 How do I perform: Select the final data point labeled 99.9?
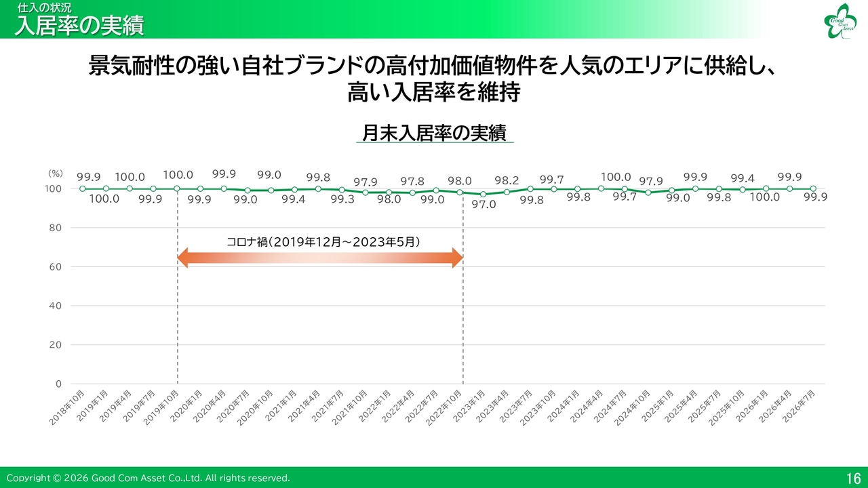[x=813, y=189]
